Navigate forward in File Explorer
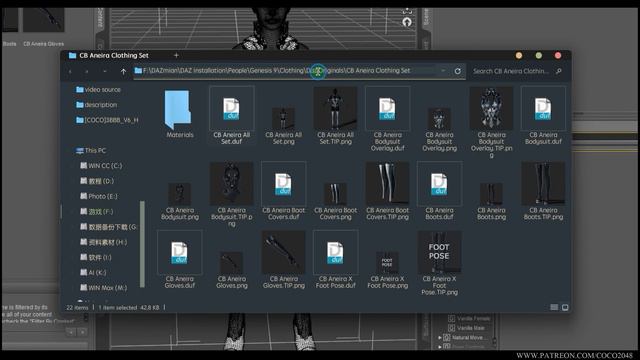Viewport: 640px width, 360px height. tap(87, 71)
